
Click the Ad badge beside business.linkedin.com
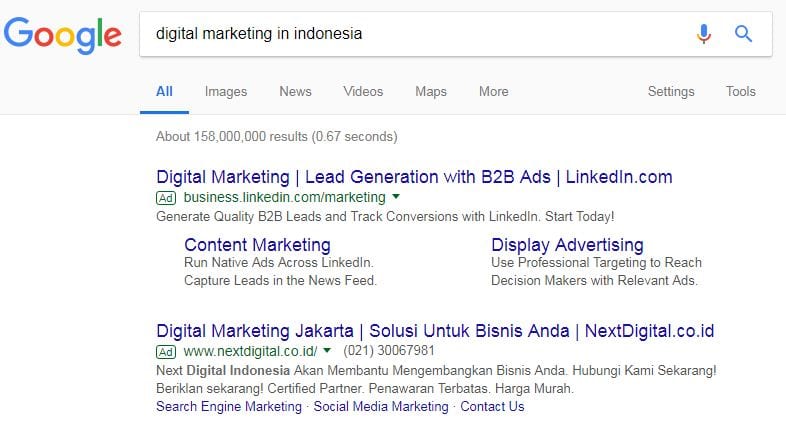click(166, 198)
